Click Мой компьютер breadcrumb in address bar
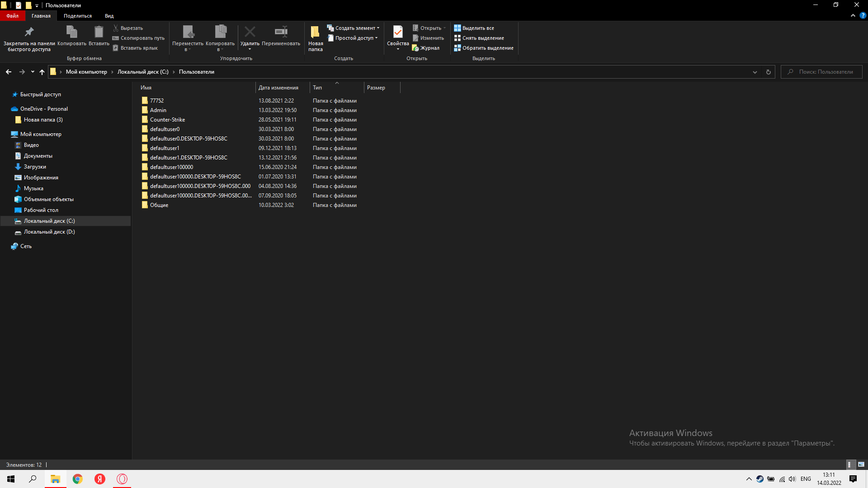This screenshot has height=488, width=868. (x=86, y=72)
